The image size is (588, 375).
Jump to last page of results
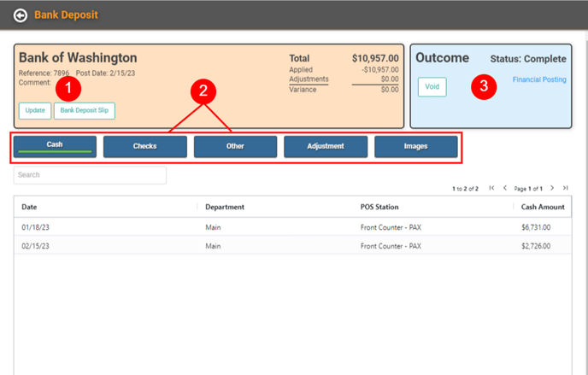[x=565, y=188]
